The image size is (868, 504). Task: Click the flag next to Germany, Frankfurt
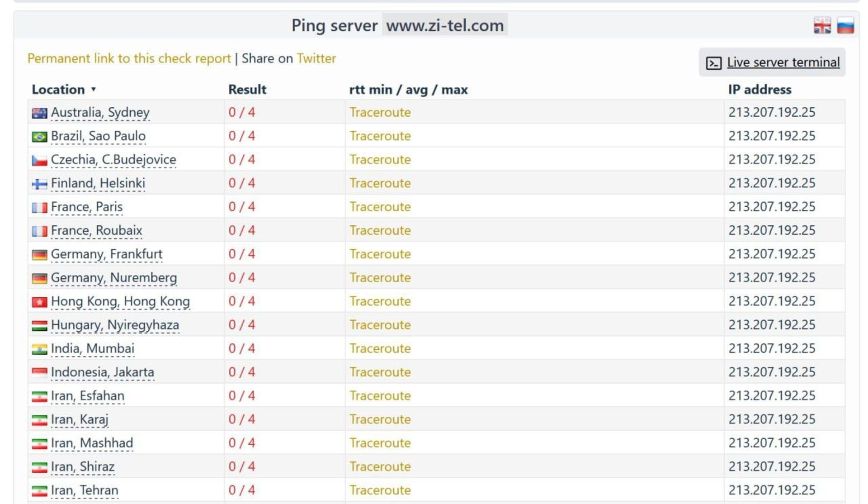pyautogui.click(x=39, y=255)
